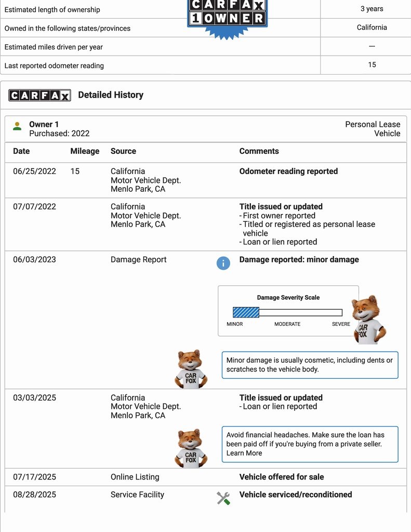Image resolution: width=411 pixels, height=532 pixels.
Task: Click Car Fox next to loan payoff tip
Action: [x=190, y=449]
